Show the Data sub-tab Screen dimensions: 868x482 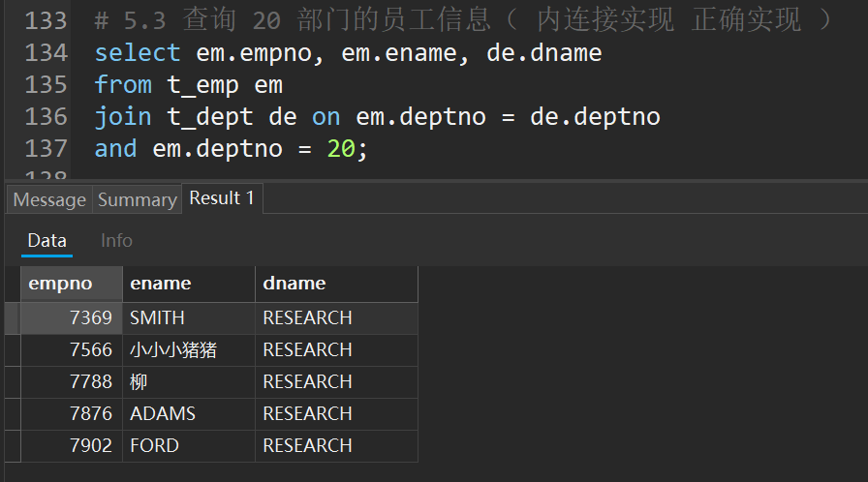click(x=47, y=241)
